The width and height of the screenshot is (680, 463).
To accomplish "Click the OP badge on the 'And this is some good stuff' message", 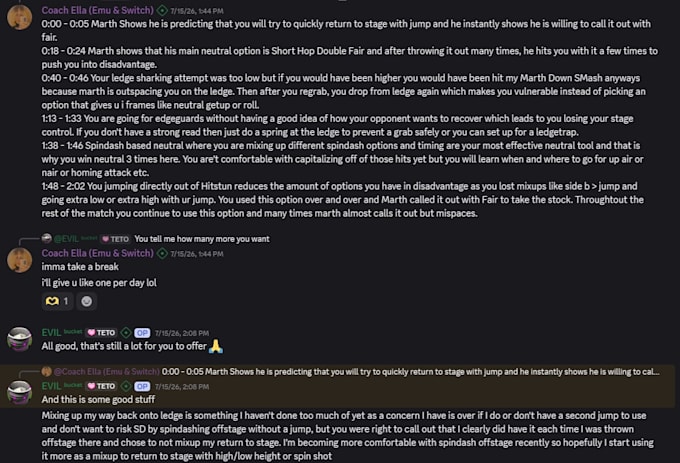I will pos(142,386).
